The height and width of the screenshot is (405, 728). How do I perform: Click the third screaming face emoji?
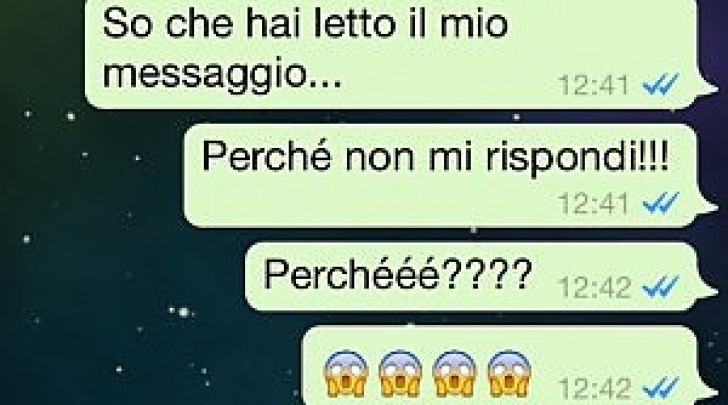click(x=454, y=374)
